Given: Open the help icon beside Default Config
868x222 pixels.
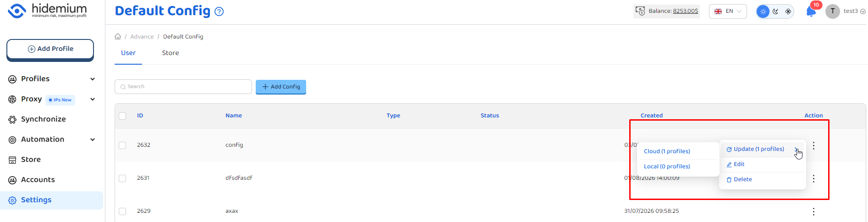Looking at the screenshot, I should [219, 12].
